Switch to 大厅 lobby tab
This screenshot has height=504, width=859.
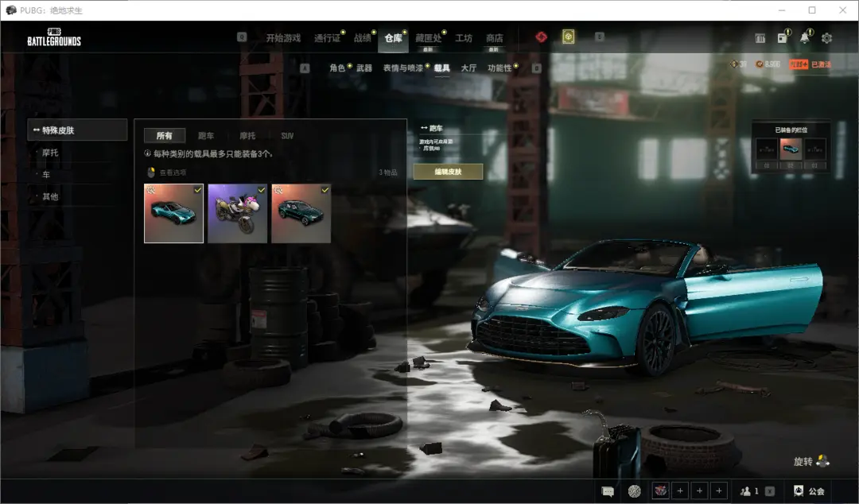click(468, 68)
